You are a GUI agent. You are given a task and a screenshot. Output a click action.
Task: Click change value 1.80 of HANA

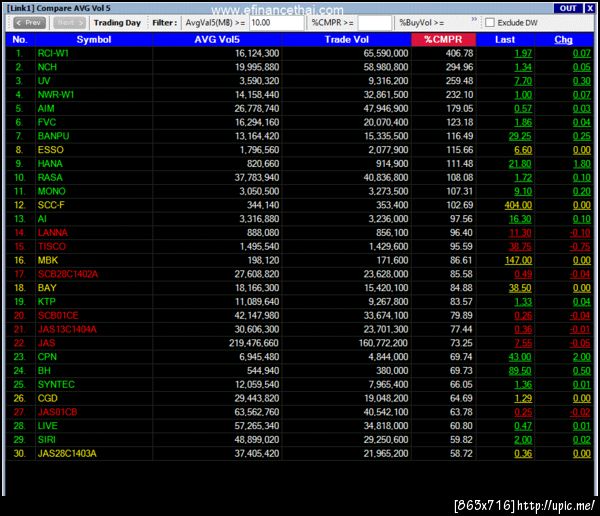click(582, 164)
